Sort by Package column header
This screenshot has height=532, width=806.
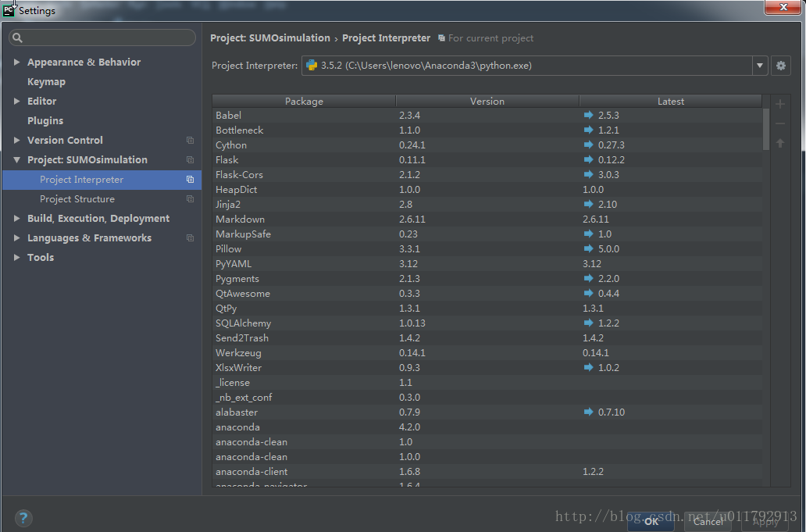pyautogui.click(x=304, y=102)
